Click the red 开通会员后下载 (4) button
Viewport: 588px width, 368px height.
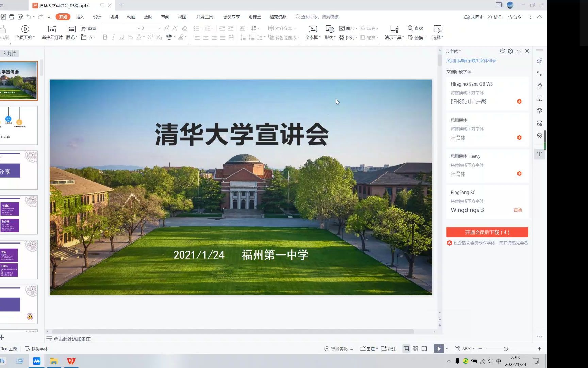[x=487, y=232]
